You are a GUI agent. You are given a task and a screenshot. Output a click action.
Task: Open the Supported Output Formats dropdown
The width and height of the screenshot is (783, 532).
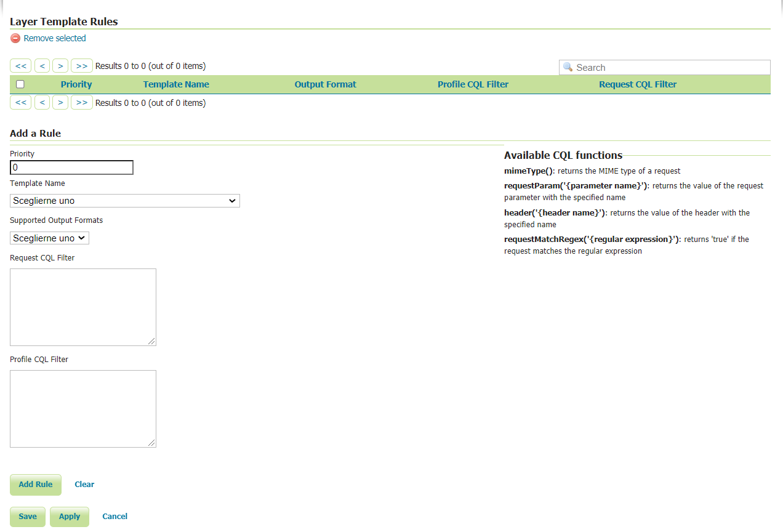[x=49, y=238]
